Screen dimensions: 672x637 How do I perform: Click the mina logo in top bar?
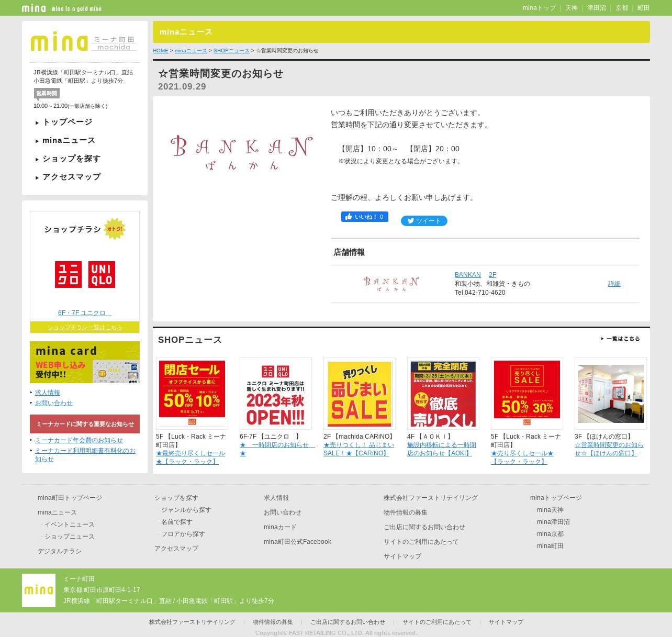click(34, 8)
